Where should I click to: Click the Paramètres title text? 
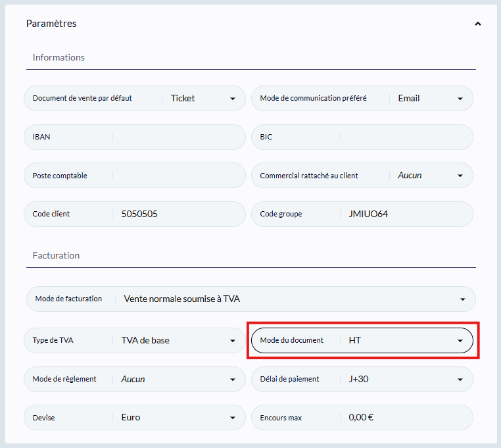click(x=51, y=24)
